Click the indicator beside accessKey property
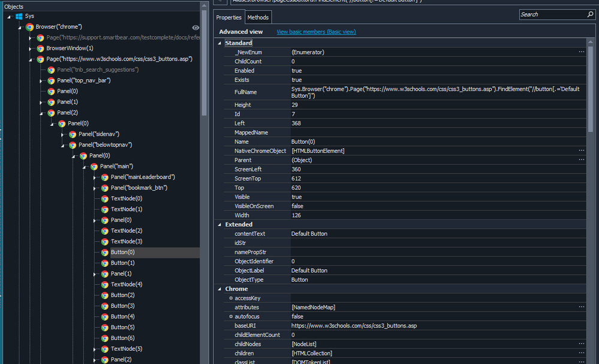 point(231,298)
